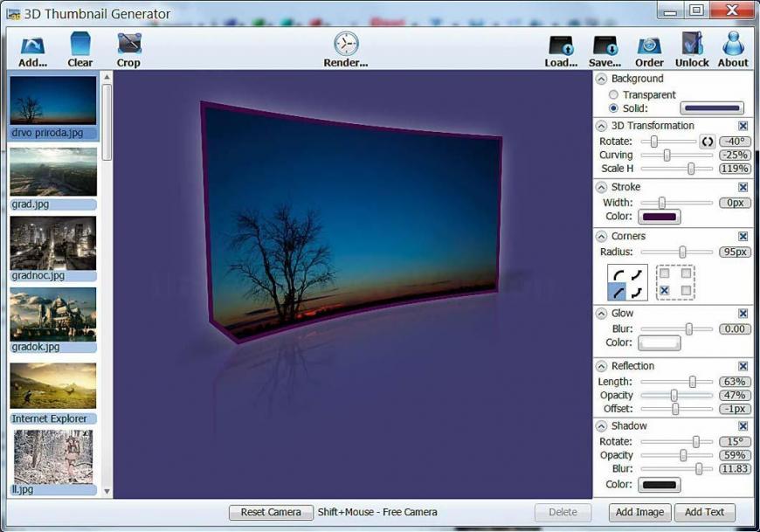Select the top-right corner style icon
The height and width of the screenshot is (532, 760).
pyautogui.click(x=637, y=274)
